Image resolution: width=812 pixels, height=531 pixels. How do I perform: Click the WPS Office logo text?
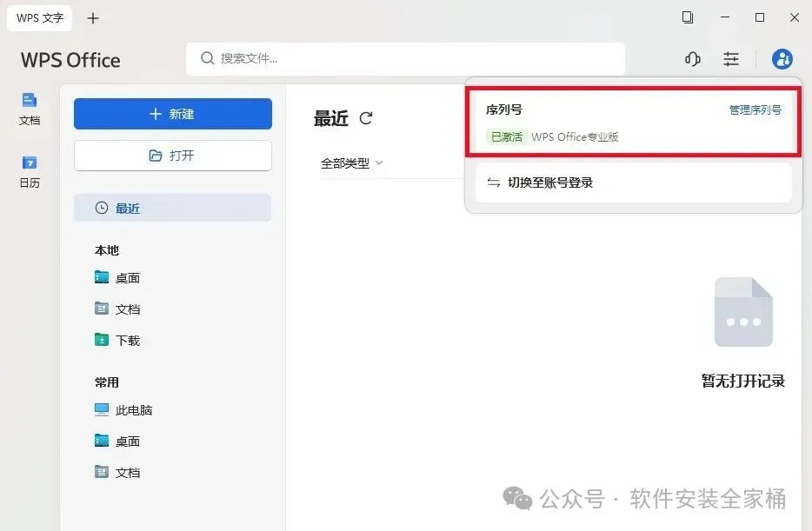click(70, 60)
